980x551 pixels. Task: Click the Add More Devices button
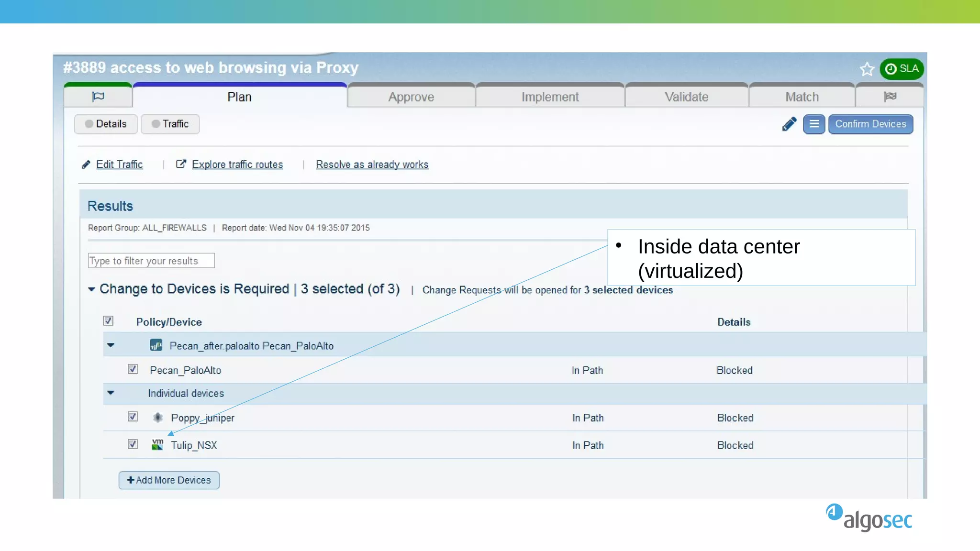pos(169,480)
